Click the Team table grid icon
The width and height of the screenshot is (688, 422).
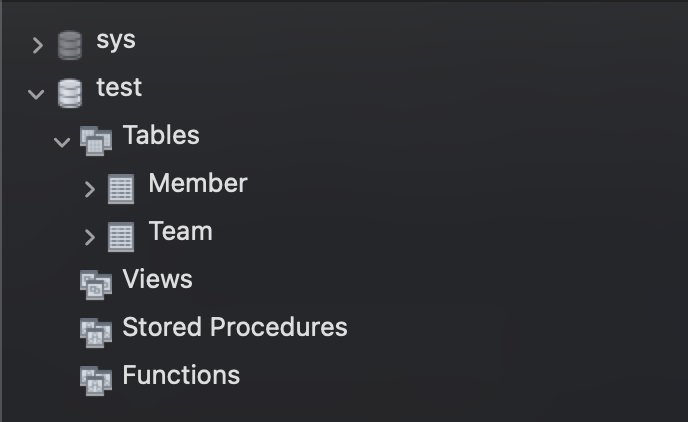pos(121,237)
